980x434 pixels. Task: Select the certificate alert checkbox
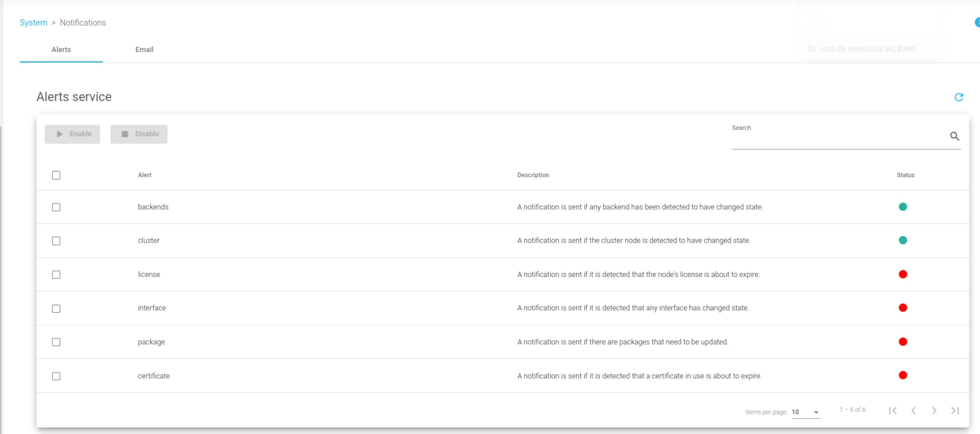[x=56, y=376]
